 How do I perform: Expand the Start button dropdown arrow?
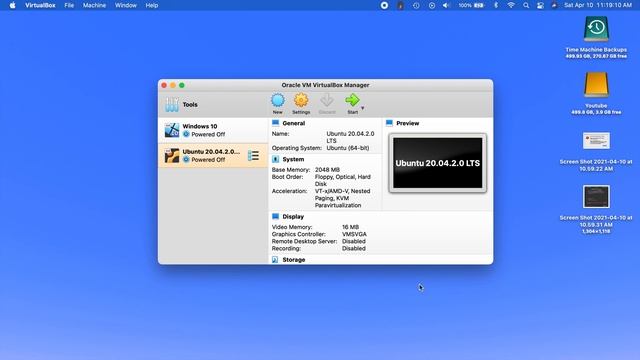(x=362, y=108)
